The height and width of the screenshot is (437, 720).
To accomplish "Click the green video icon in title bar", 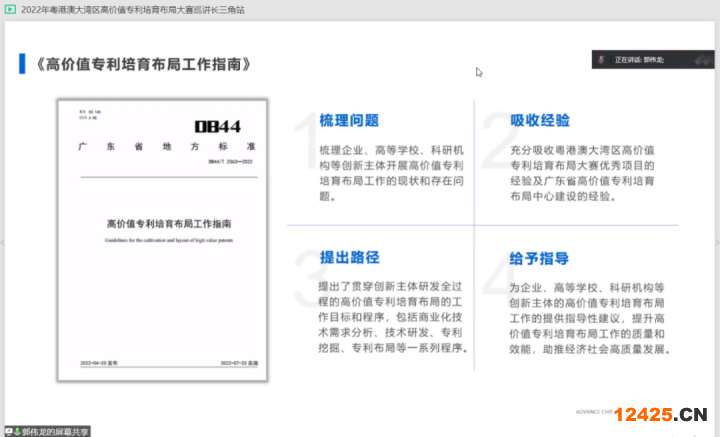I will [x=9, y=9].
